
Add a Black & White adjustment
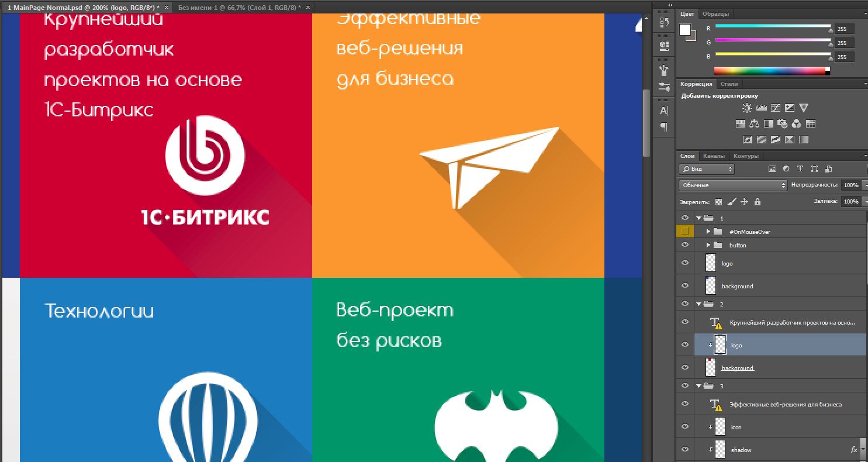768,124
